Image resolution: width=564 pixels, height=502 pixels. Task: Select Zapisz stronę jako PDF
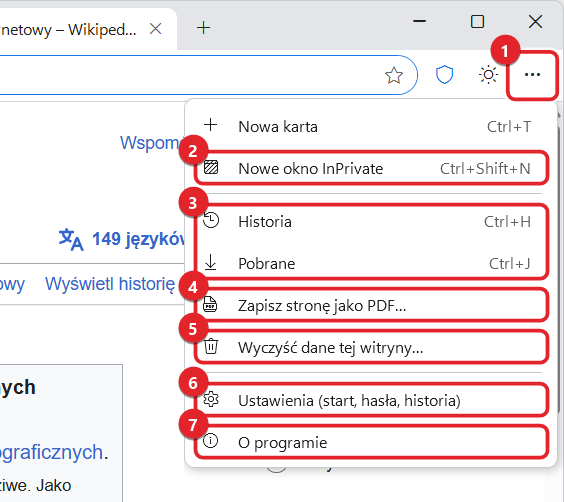pos(371,306)
